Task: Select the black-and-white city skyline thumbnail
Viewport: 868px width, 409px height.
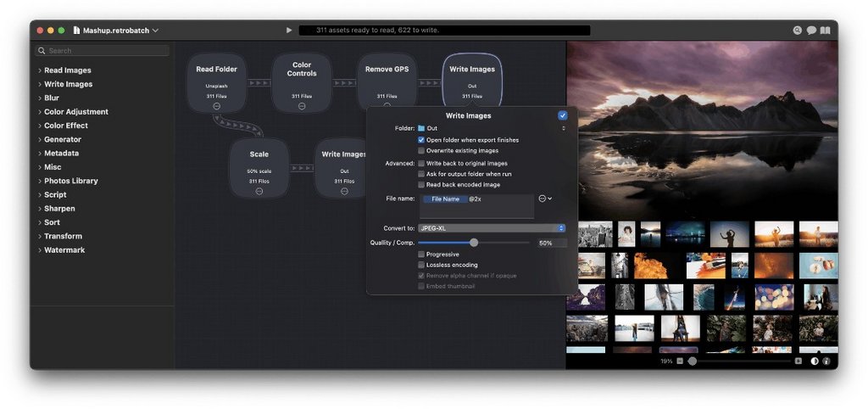Action: (x=595, y=234)
